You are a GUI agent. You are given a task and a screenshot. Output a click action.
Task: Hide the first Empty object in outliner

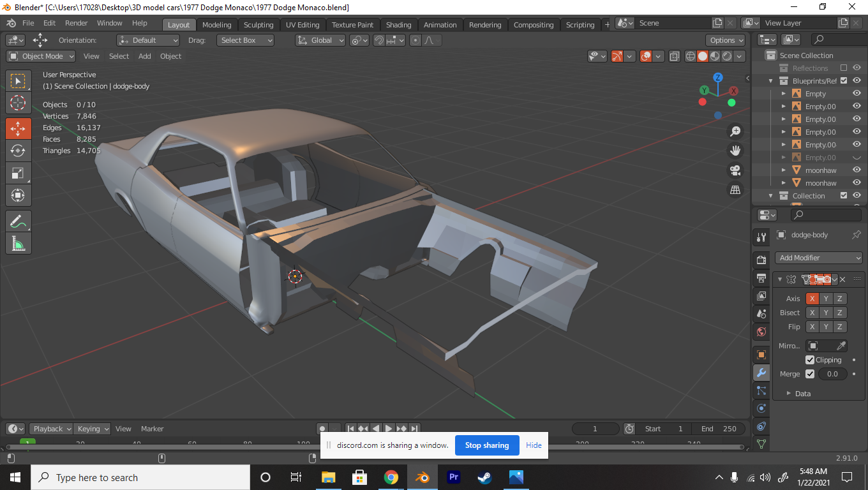pyautogui.click(x=857, y=93)
